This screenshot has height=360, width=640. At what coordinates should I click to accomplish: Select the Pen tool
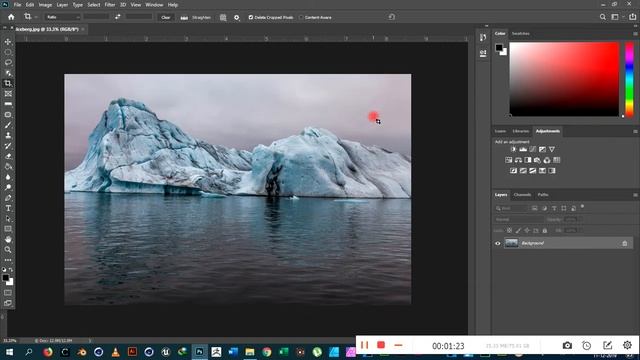click(8, 198)
